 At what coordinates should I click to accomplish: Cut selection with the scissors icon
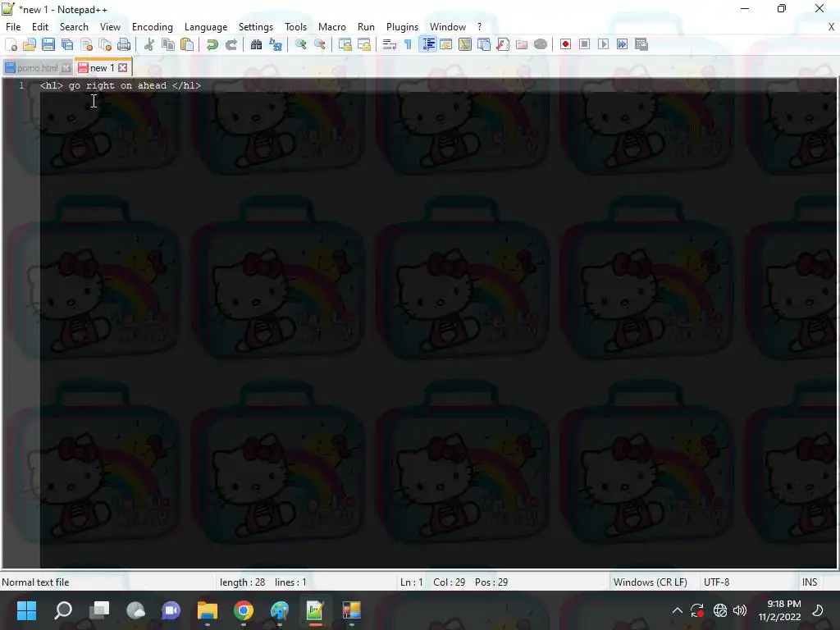click(149, 44)
